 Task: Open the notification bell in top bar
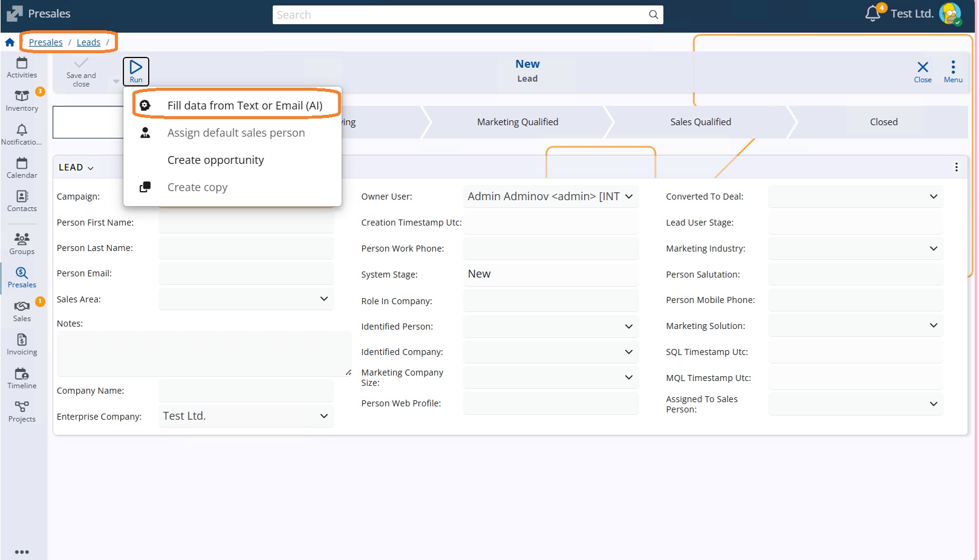tap(873, 13)
